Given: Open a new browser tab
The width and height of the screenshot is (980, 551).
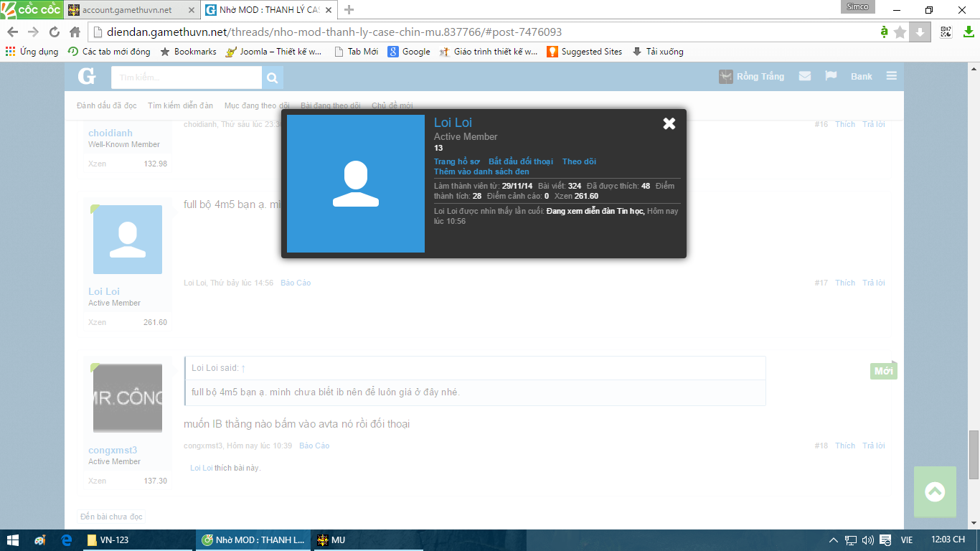Looking at the screenshot, I should pos(349,10).
